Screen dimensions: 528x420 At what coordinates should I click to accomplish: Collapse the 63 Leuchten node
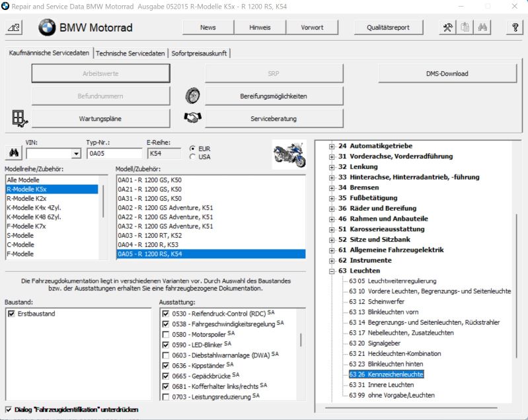coord(332,271)
